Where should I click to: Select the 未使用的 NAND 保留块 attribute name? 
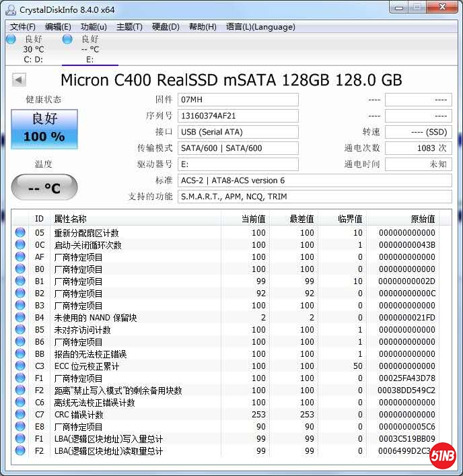click(96, 318)
